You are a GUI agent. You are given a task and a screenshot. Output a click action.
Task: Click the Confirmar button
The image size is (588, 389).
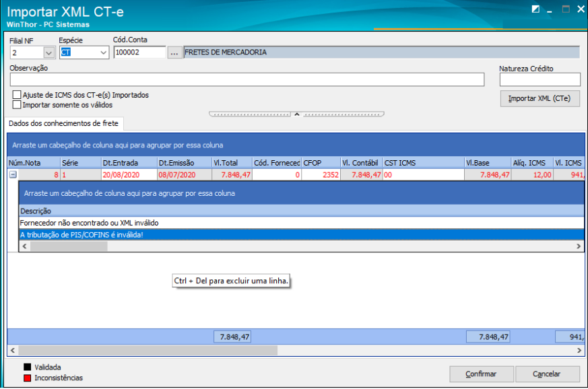click(481, 374)
